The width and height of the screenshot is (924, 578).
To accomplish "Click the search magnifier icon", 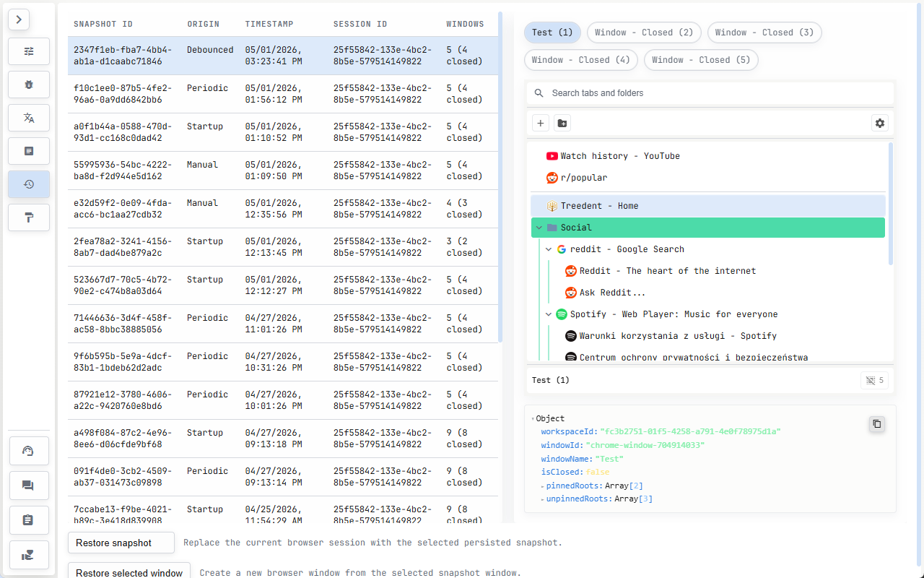I will [x=539, y=93].
